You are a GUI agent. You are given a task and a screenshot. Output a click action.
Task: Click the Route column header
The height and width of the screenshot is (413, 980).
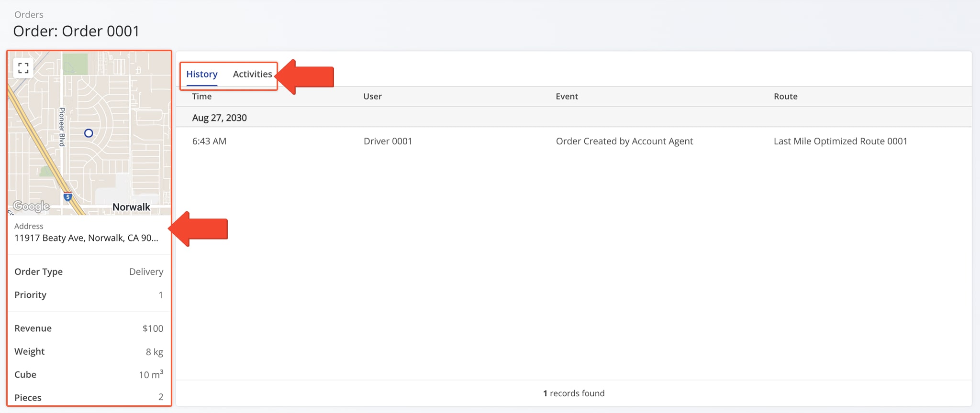[x=786, y=97]
